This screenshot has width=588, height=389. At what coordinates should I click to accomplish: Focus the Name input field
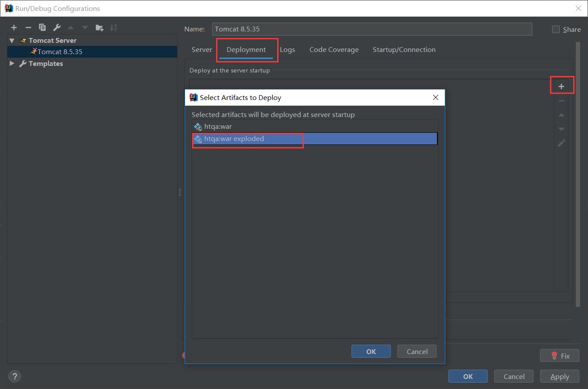point(372,29)
